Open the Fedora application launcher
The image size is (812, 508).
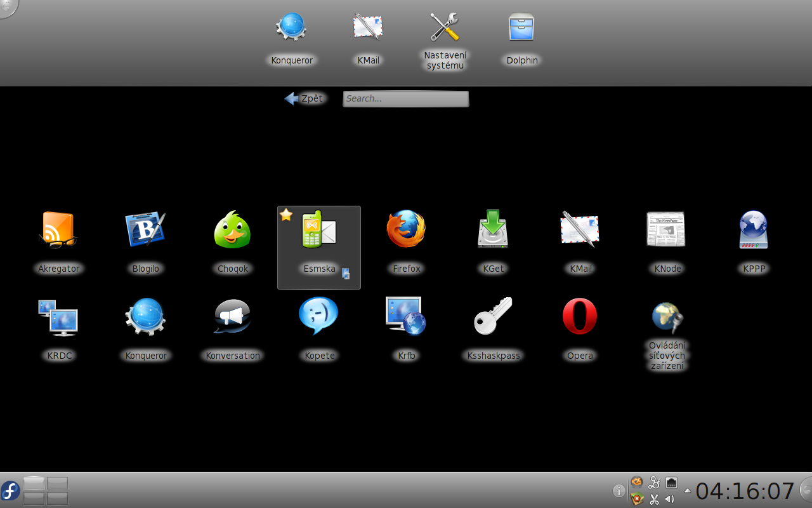point(10,490)
